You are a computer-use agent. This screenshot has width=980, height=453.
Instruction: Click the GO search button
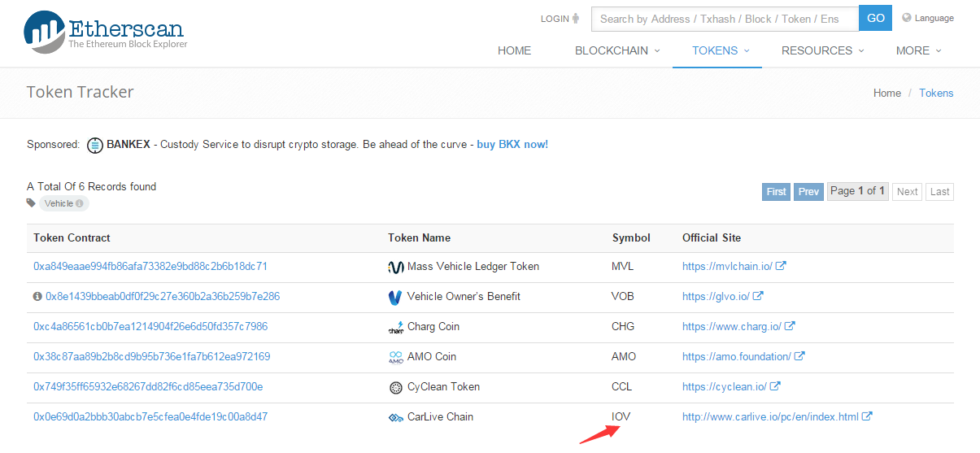pyautogui.click(x=875, y=19)
